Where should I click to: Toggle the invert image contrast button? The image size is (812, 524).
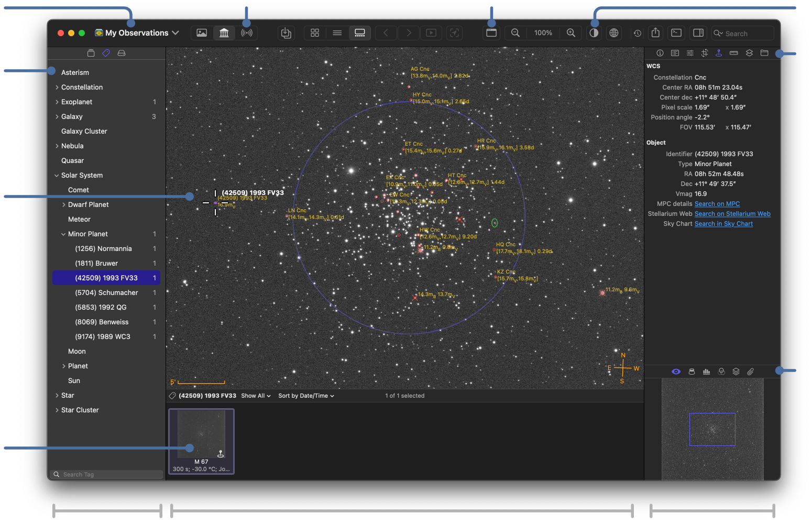point(594,33)
